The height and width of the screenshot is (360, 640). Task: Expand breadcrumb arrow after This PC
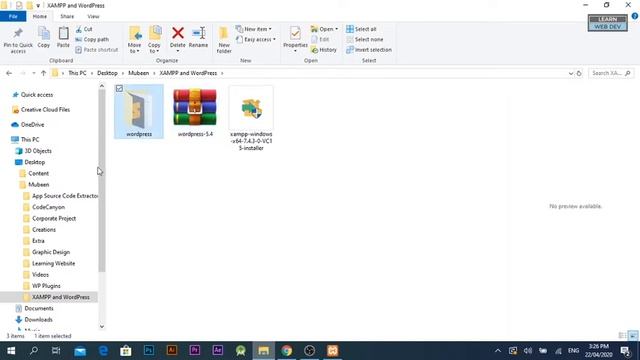click(92, 73)
